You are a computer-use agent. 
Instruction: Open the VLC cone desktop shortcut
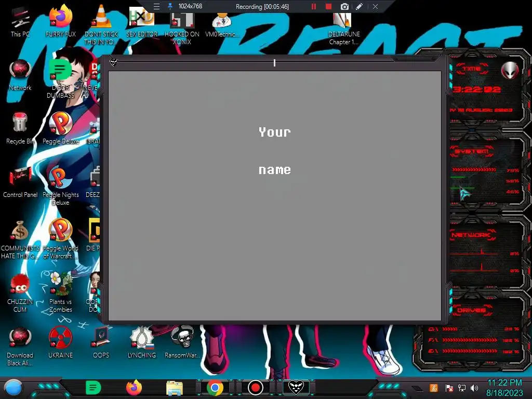point(101,24)
